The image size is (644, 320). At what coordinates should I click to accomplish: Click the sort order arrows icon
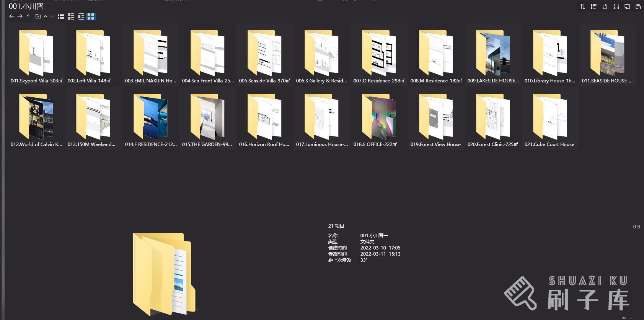point(582,7)
